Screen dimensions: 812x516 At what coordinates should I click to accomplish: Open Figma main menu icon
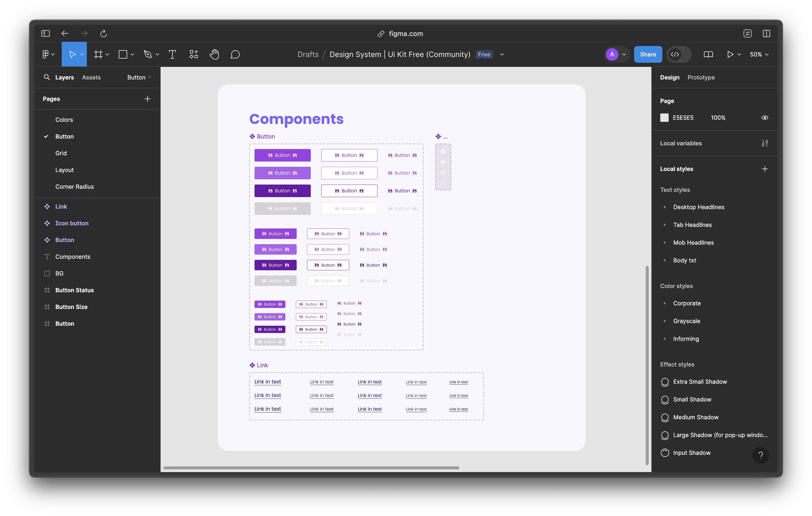(x=46, y=54)
